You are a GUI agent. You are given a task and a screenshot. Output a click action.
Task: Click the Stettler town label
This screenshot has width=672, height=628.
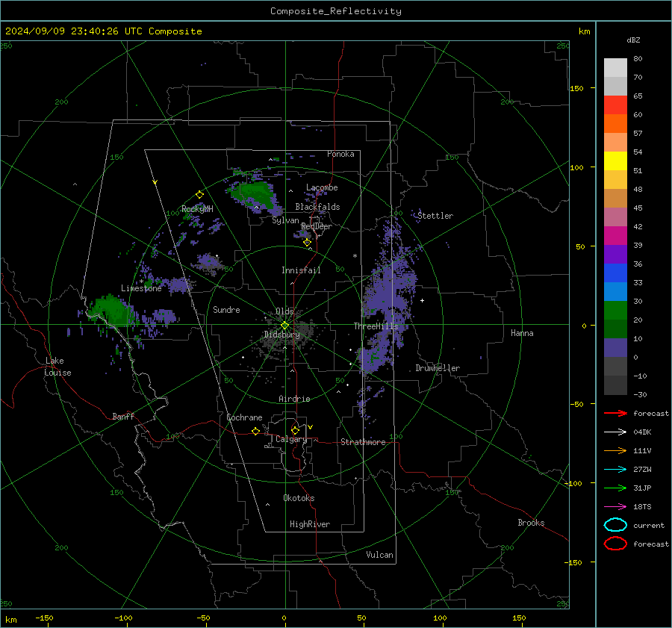point(435,216)
